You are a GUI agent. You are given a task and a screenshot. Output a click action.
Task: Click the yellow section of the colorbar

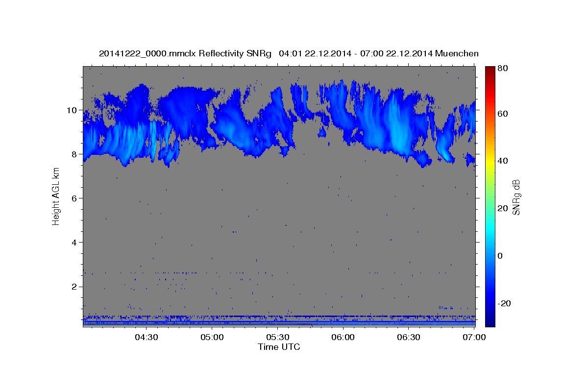(490, 162)
